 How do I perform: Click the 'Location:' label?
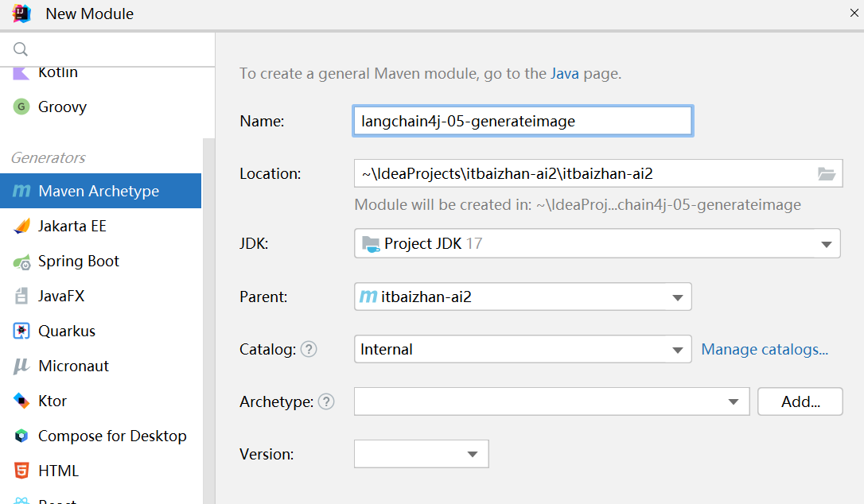[x=270, y=174]
